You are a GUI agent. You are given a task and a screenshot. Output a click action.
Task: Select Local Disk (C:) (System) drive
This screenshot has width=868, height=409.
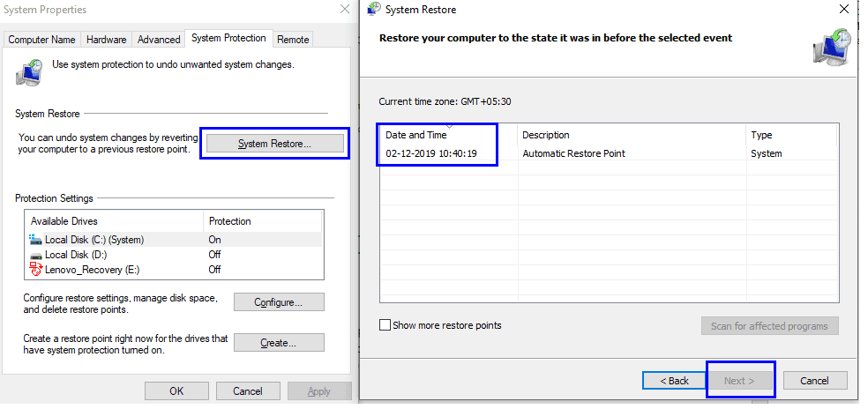click(x=94, y=240)
